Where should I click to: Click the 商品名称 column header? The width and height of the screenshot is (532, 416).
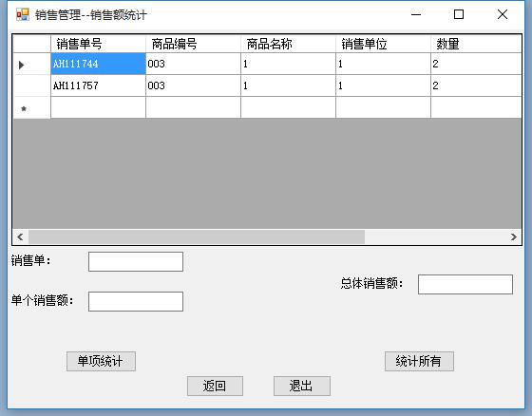click(x=289, y=44)
